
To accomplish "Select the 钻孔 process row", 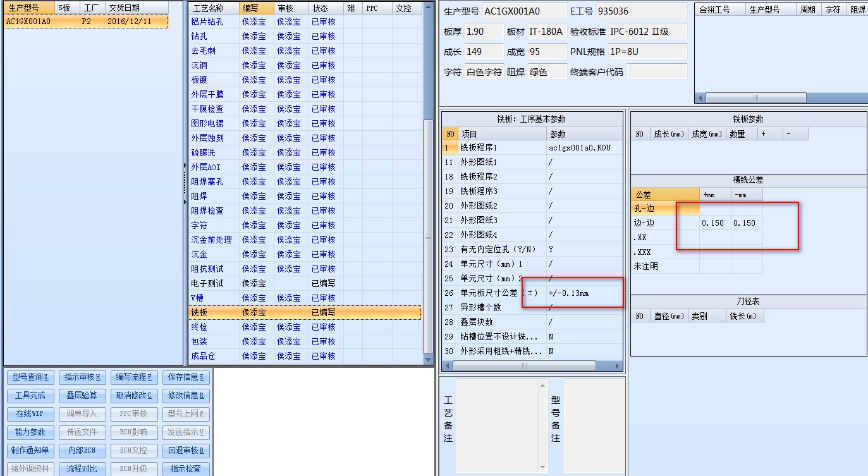I will (305, 36).
